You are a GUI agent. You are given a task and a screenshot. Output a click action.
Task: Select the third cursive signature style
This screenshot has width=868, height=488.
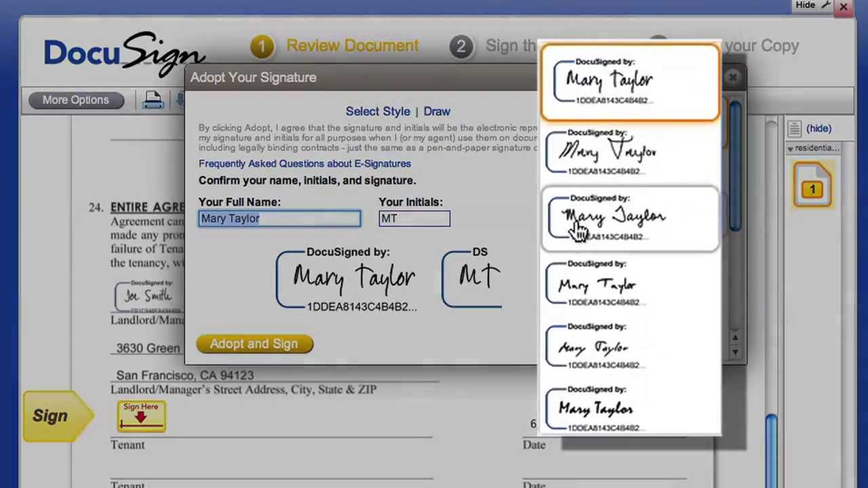629,218
